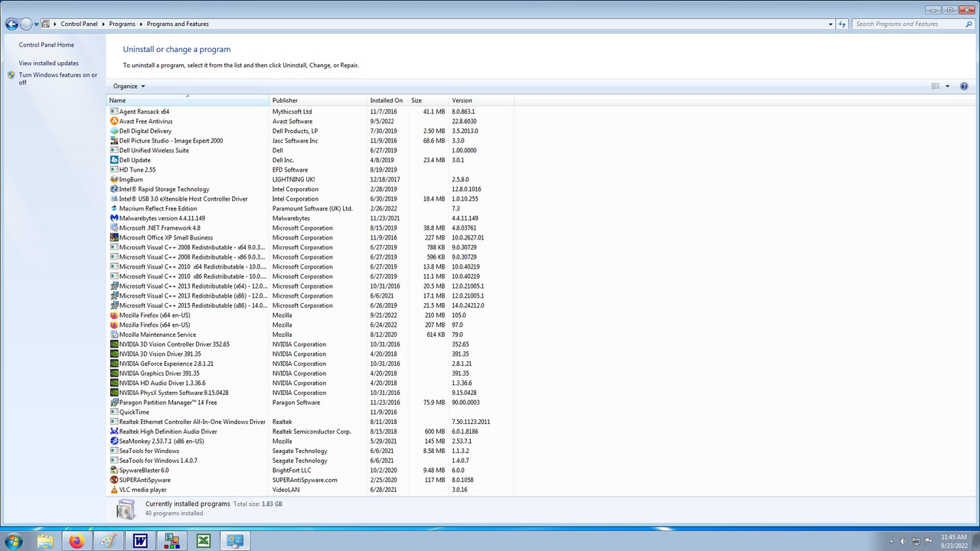Viewport: 980px width, 551px height.
Task: Select Mozilla Firefox version 97.0 row
Action: (310, 324)
